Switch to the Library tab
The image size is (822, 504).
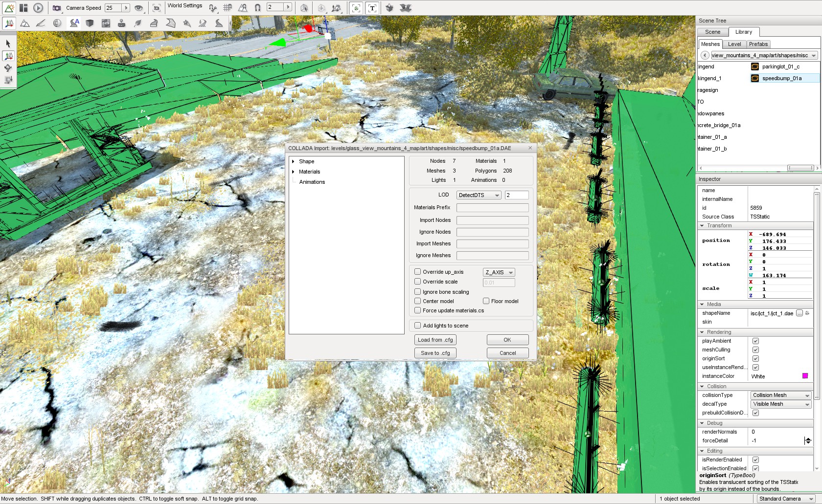point(744,32)
